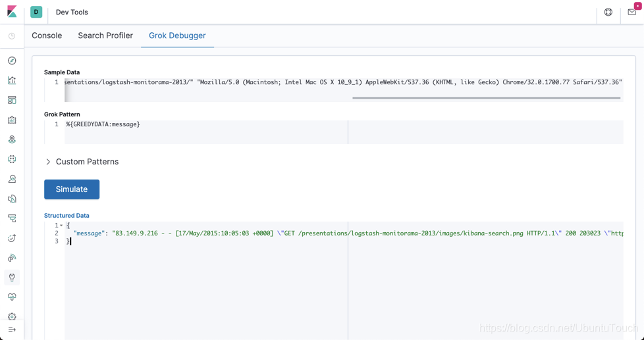
Task: Open Logs icon in sidebar
Action: 12,199
